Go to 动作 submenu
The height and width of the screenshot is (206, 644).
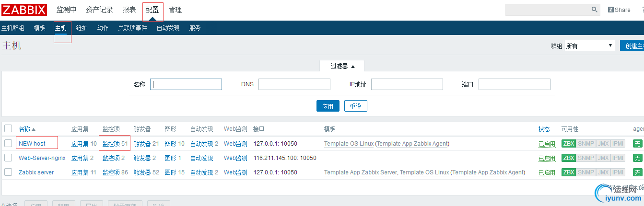pyautogui.click(x=103, y=28)
